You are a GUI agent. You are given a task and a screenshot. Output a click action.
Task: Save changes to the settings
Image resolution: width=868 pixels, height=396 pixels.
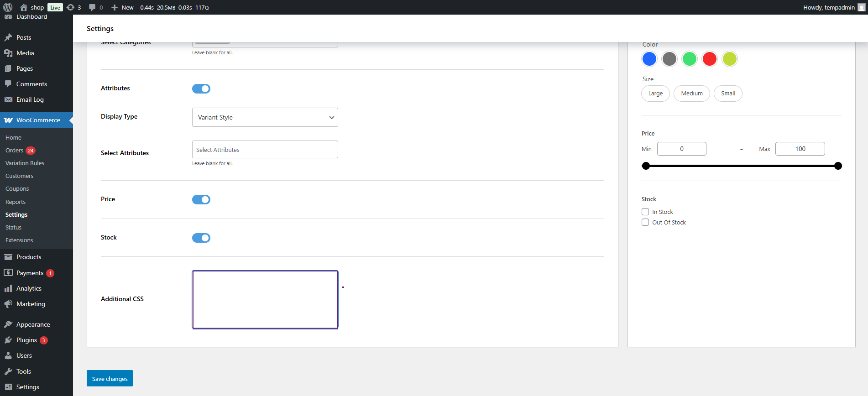(110, 378)
